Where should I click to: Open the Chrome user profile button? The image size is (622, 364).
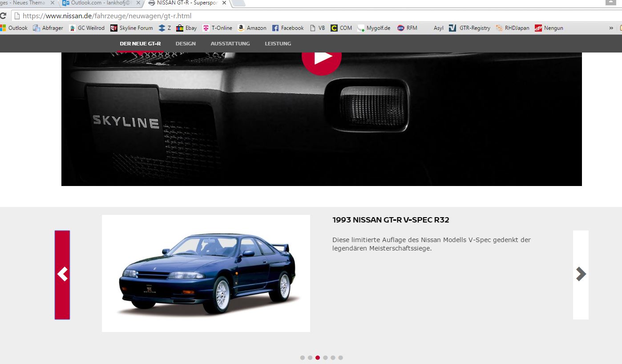point(610,2)
